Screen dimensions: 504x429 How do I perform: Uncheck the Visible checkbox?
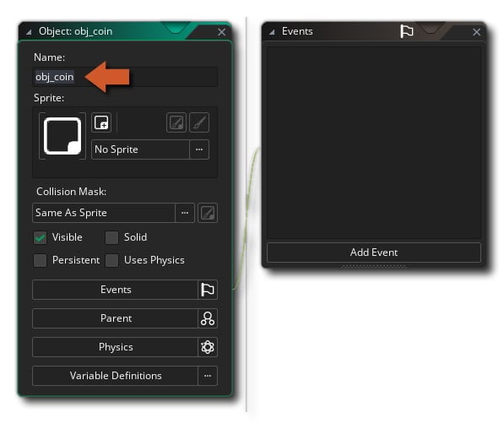point(41,238)
